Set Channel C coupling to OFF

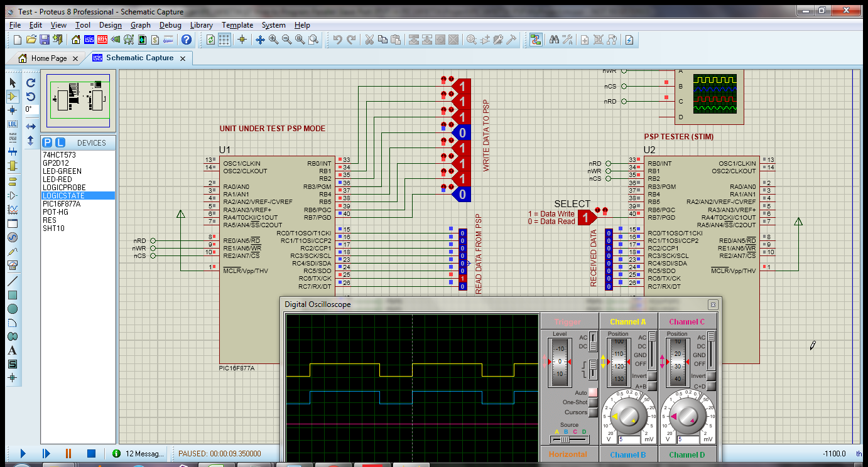[710, 363]
